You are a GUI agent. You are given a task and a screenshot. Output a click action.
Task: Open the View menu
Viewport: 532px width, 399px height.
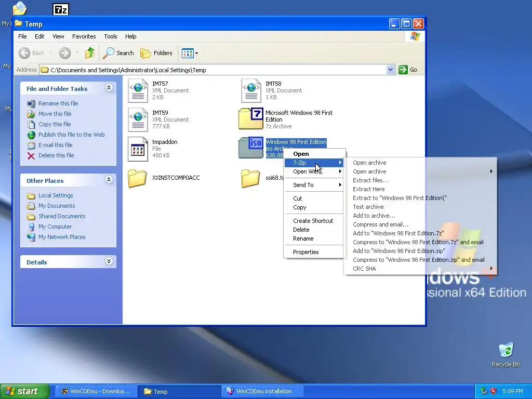[58, 36]
